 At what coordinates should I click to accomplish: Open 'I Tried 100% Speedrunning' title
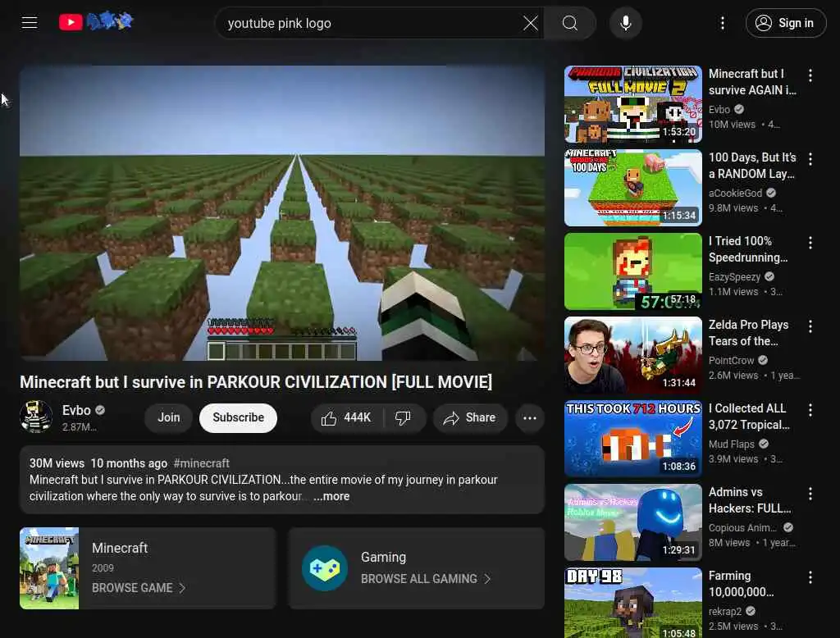click(x=748, y=249)
